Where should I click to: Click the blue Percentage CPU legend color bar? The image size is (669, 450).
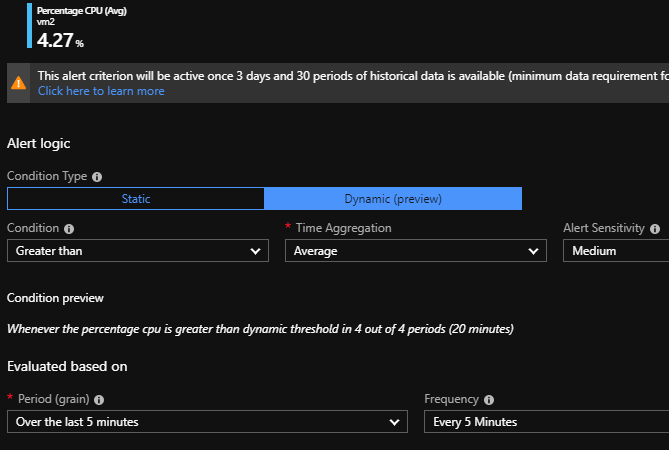click(x=30, y=26)
